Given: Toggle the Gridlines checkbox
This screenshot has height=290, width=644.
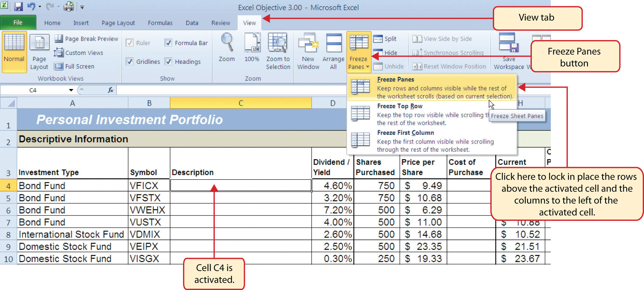Looking at the screenshot, I should 130,61.
